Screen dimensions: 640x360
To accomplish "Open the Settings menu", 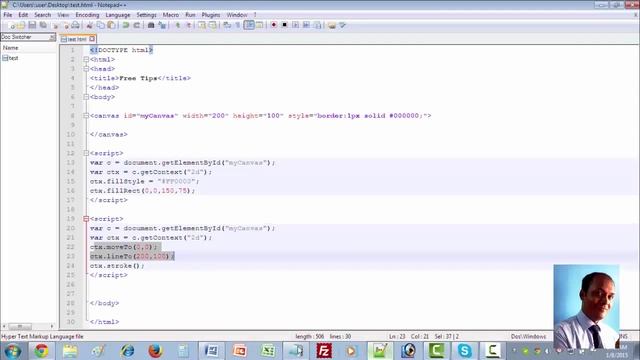I will [146, 15].
